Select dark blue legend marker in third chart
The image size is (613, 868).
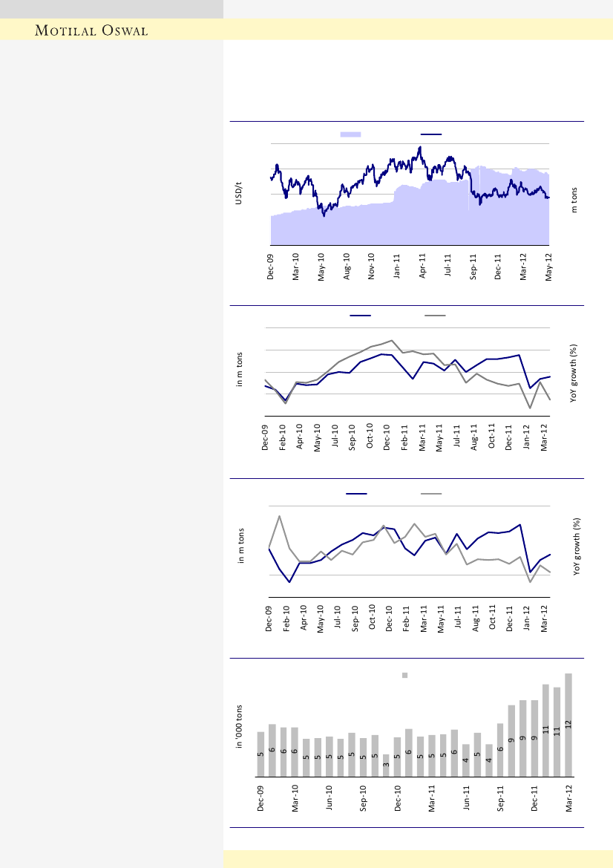(x=356, y=494)
